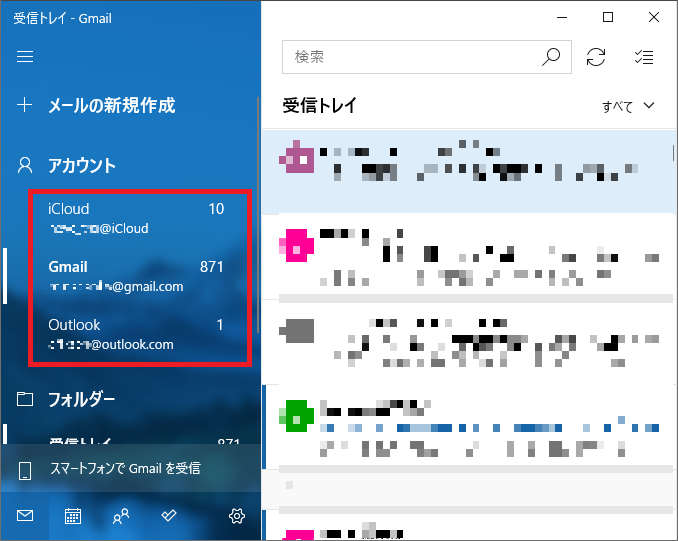
Task: Minimize the Mail window
Action: pos(562,17)
